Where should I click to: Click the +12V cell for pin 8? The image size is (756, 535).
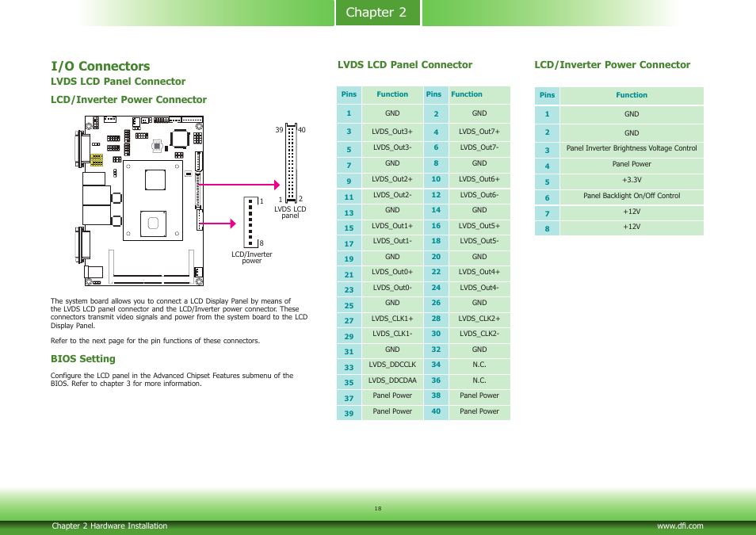(632, 227)
